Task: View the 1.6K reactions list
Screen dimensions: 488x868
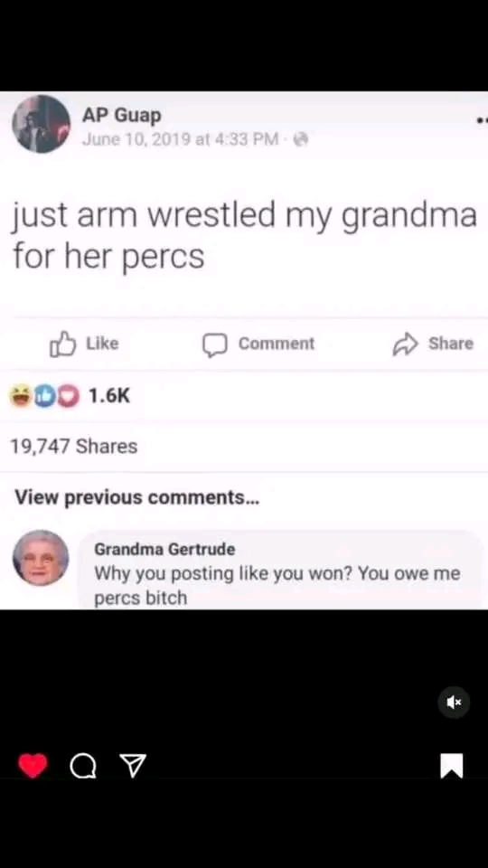Action: 109,396
